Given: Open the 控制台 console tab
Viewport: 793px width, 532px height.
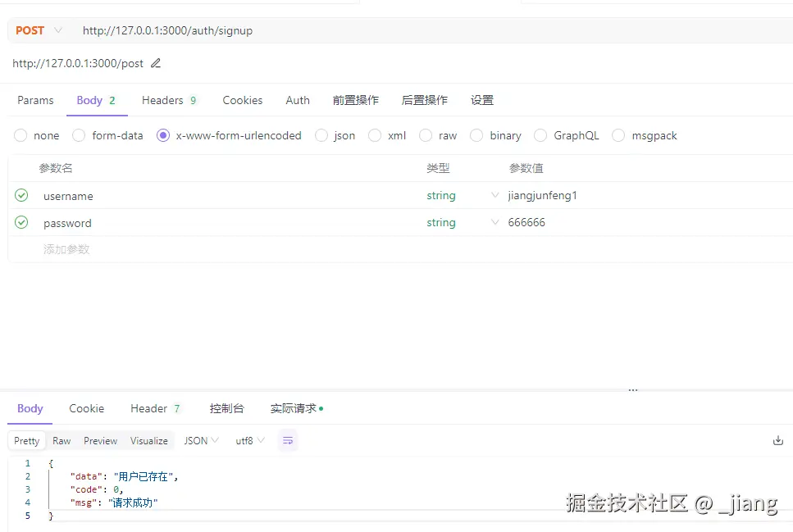Looking at the screenshot, I should (226, 408).
